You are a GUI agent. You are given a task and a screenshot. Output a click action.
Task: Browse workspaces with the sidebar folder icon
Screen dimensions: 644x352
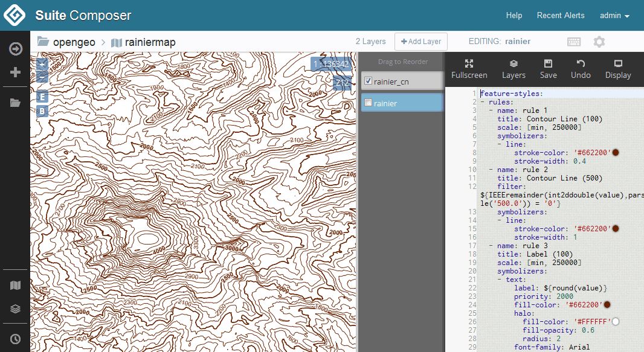(x=14, y=103)
